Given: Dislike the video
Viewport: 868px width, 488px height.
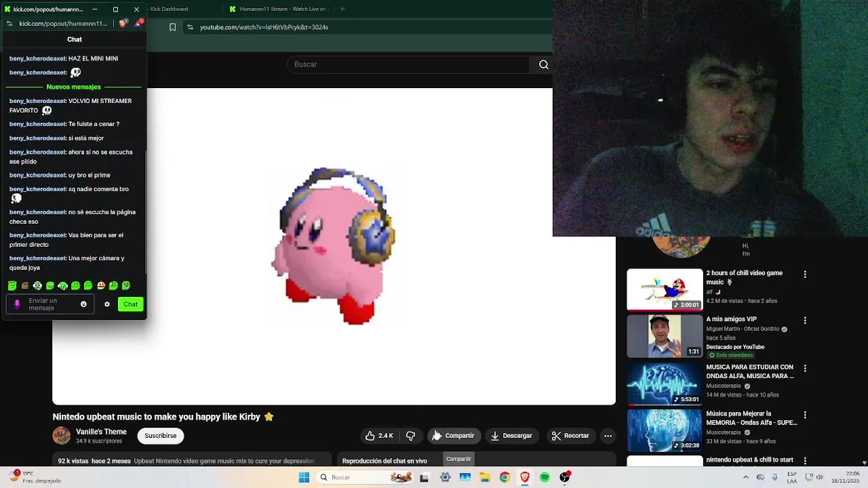Looking at the screenshot, I should [410, 436].
